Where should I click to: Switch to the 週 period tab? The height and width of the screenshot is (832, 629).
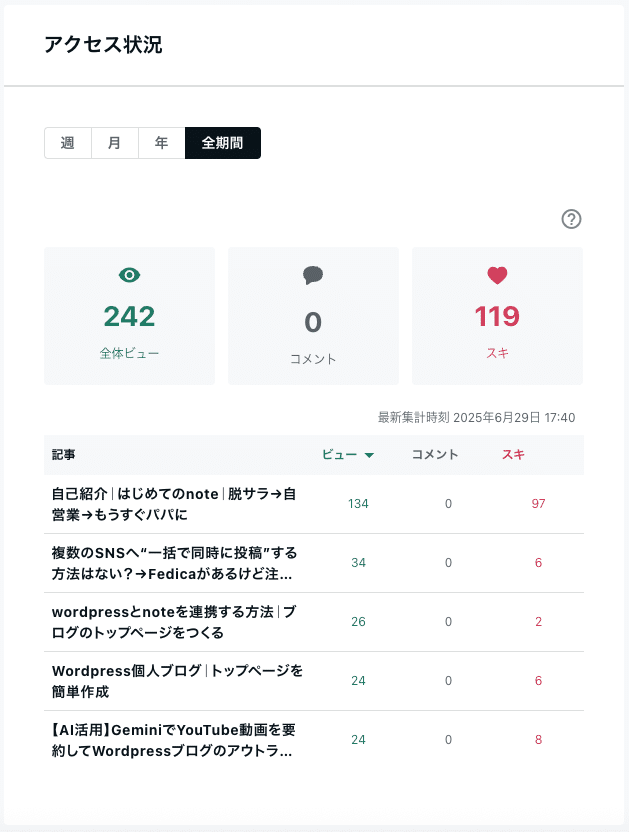[67, 142]
